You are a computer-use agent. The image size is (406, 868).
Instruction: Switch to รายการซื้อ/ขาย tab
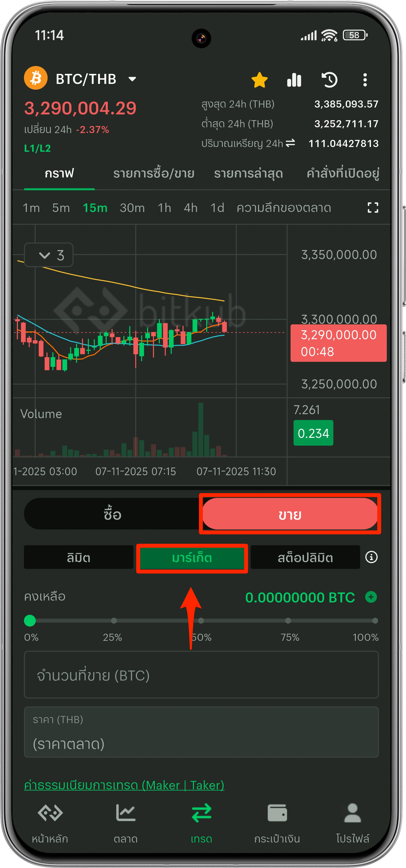click(x=154, y=174)
